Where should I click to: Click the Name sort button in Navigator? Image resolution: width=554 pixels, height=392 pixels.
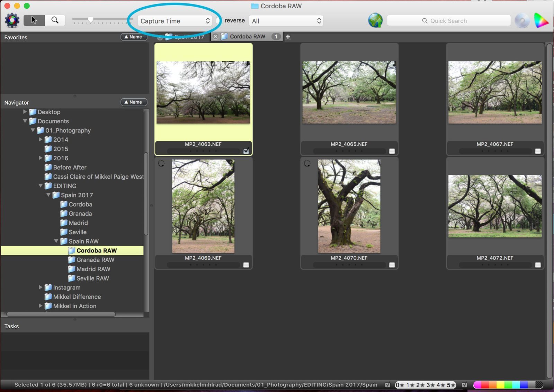coord(134,102)
